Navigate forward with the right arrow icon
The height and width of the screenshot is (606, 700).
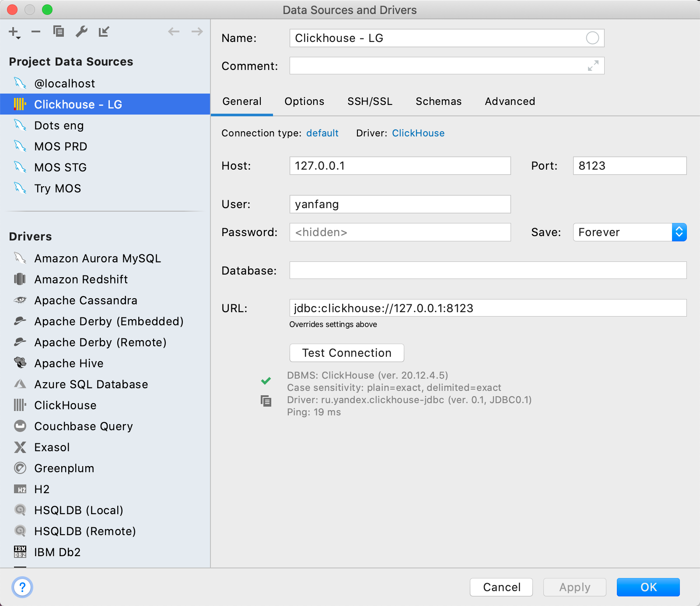pos(197,31)
